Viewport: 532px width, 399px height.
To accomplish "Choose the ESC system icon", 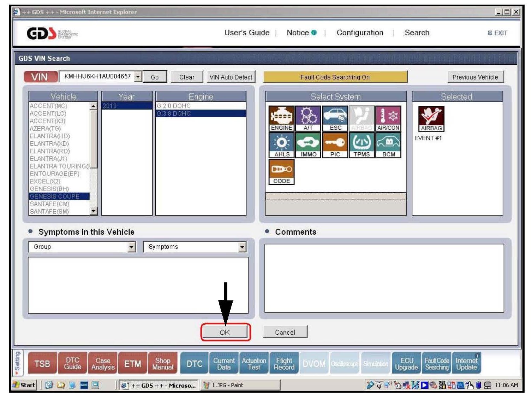I will click(335, 118).
